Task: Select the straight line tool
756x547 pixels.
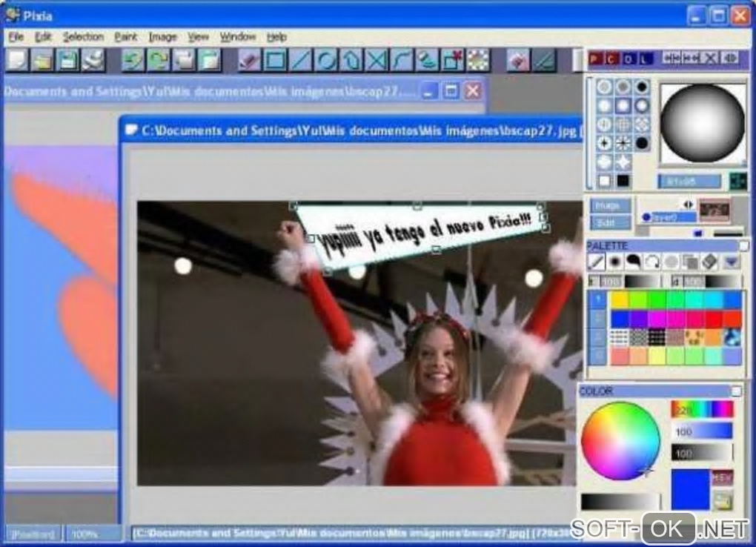Action: click(300, 60)
